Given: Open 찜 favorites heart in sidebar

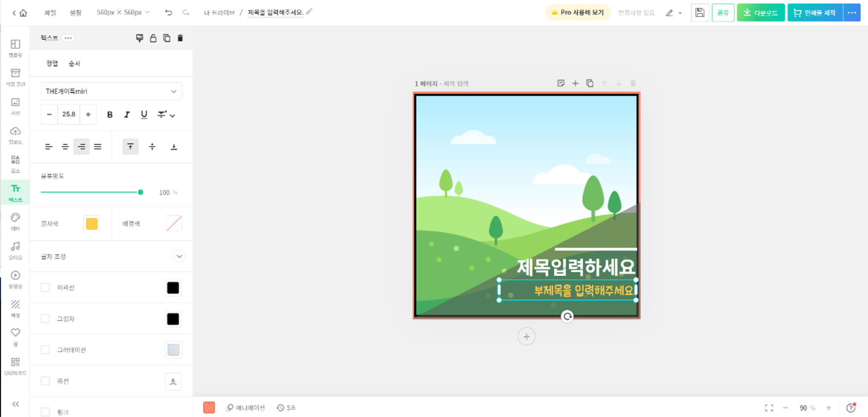Looking at the screenshot, I should coord(15,337).
